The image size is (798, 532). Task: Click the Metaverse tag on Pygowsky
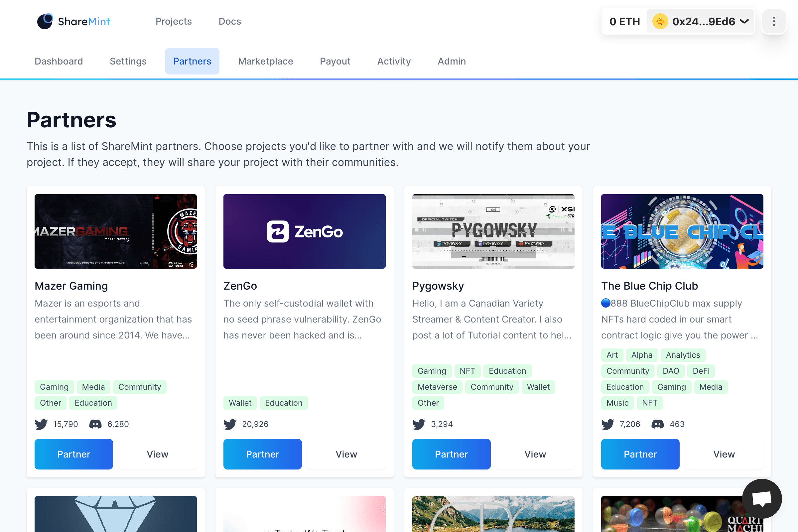[x=437, y=387]
